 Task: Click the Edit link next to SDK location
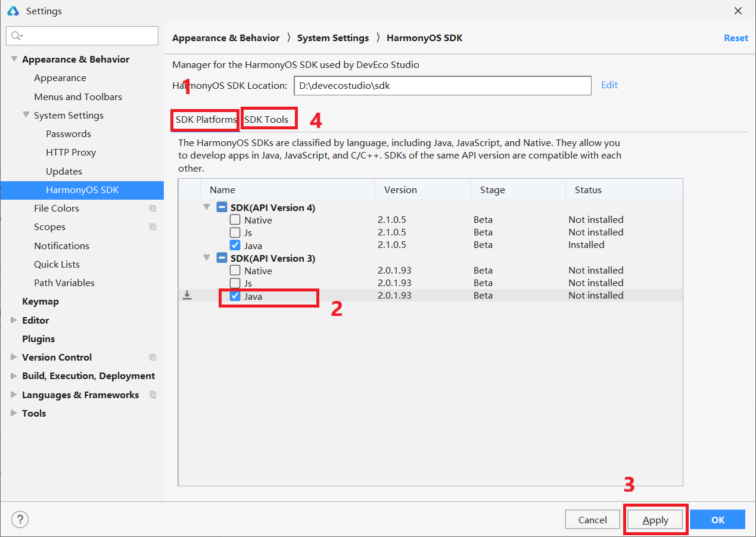pyautogui.click(x=609, y=85)
